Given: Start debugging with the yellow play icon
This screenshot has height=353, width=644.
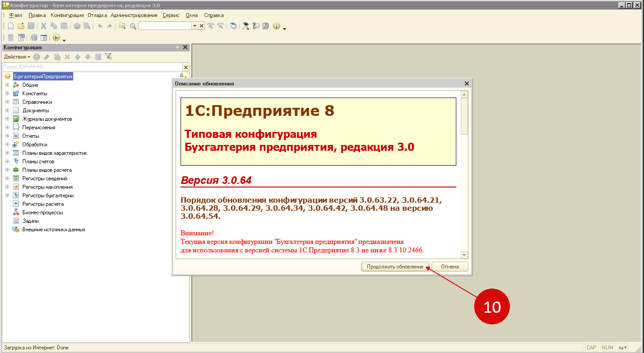Looking at the screenshot, I should pyautogui.click(x=56, y=38).
